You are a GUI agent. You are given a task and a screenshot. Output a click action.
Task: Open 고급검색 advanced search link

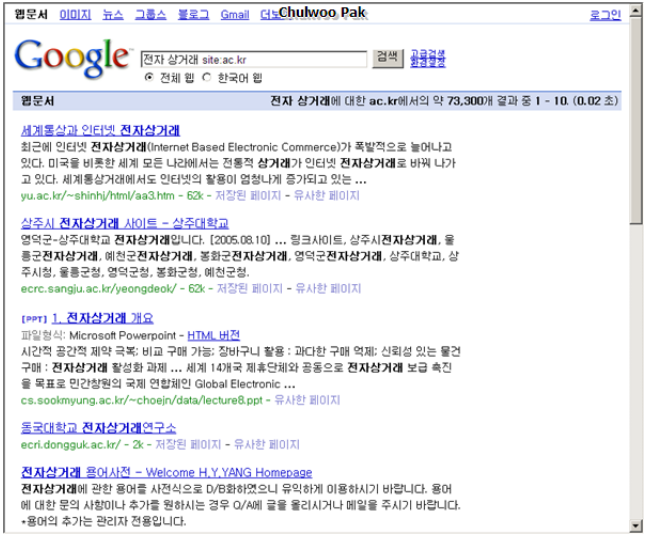click(x=428, y=54)
